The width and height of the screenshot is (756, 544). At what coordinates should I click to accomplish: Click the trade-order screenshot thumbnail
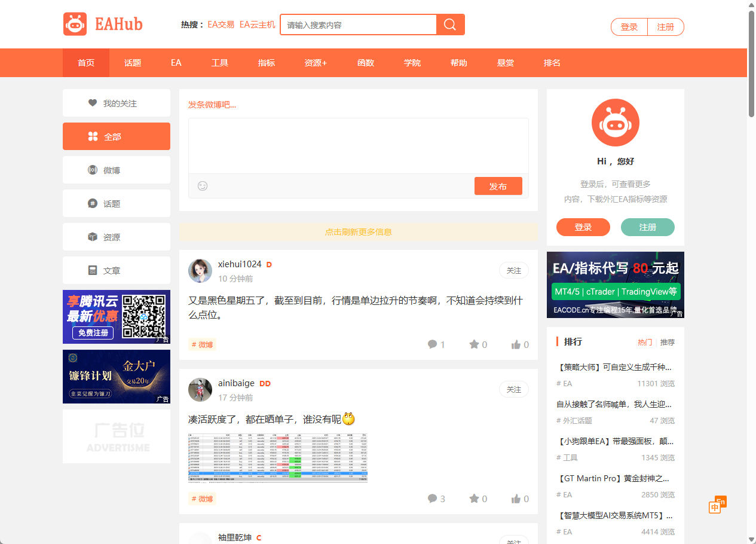click(x=278, y=457)
